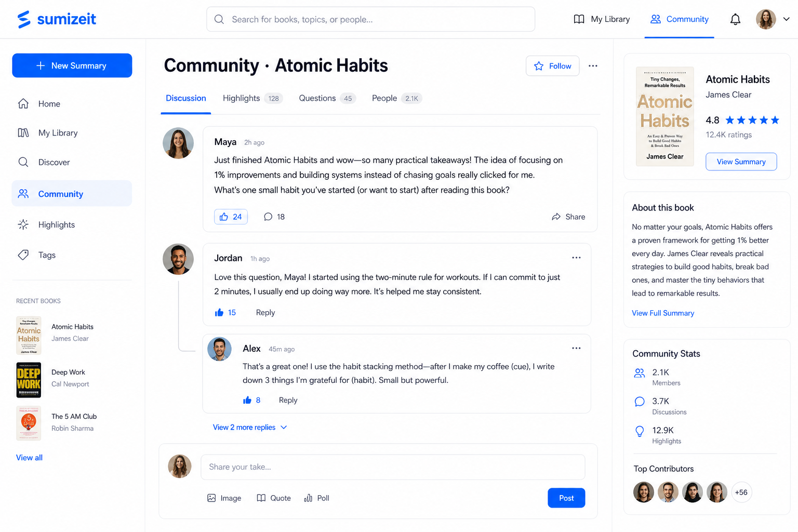Switch to the Discussion tab
The height and width of the screenshot is (532, 798).
(186, 98)
